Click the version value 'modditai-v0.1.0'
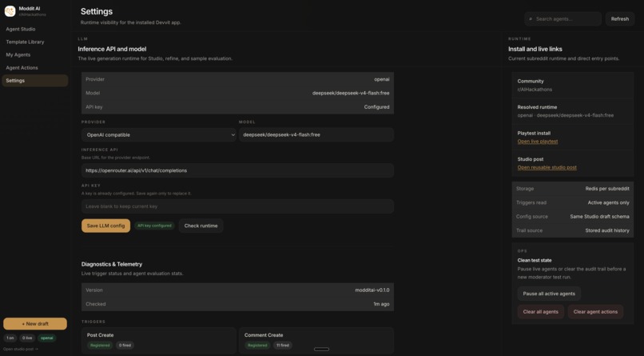Screen dimensions: 644x356 click(372, 290)
